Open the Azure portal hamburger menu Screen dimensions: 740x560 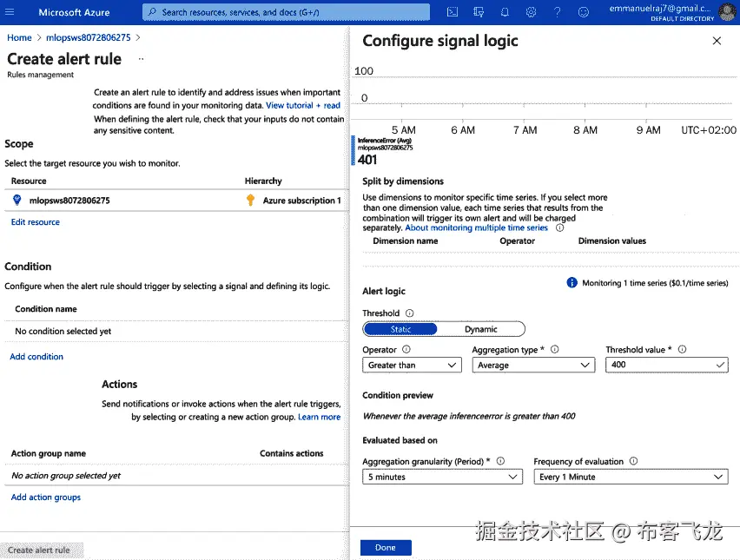click(10, 12)
